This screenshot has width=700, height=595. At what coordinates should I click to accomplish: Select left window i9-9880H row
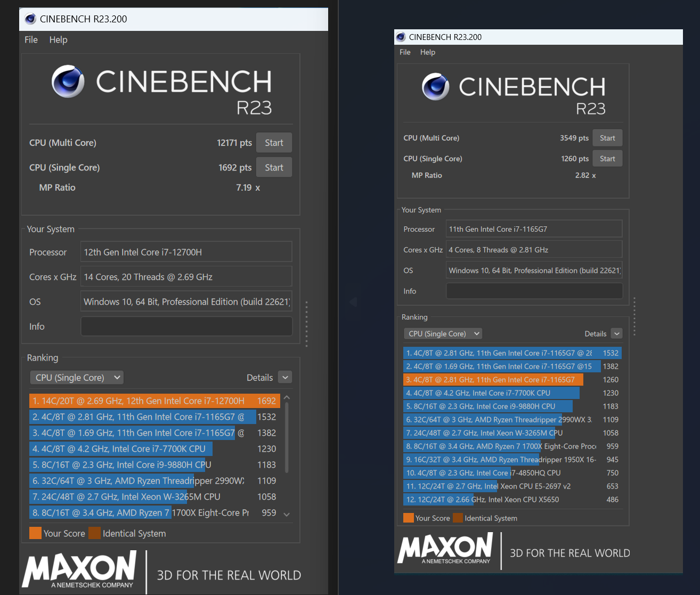point(155,465)
